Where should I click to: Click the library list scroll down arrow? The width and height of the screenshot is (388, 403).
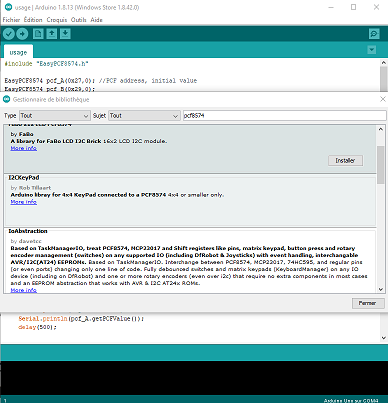click(x=381, y=289)
